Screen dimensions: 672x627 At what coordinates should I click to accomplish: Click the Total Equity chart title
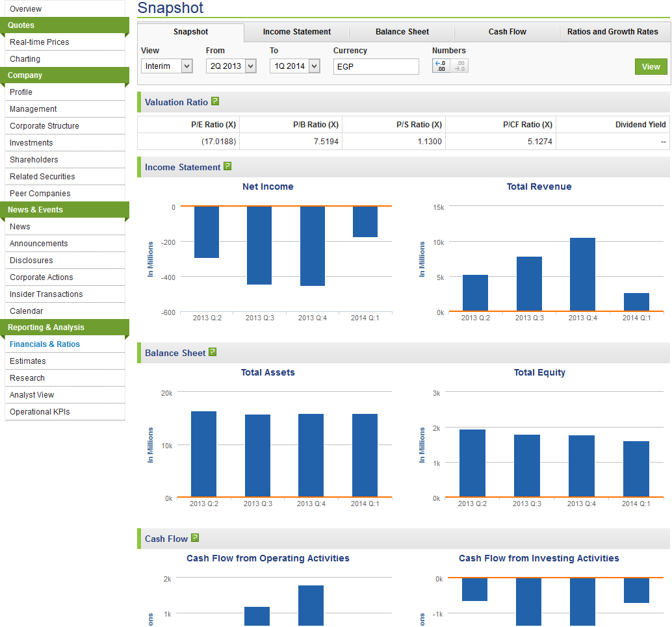(x=539, y=372)
